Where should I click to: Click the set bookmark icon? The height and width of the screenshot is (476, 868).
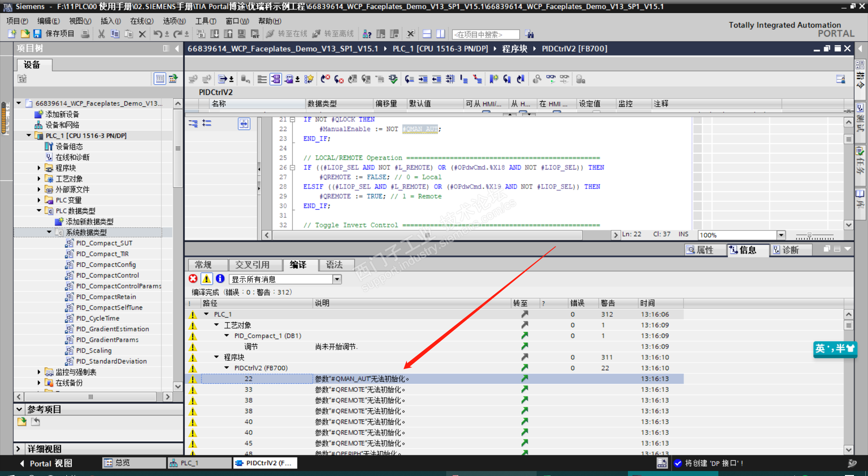[494, 79]
